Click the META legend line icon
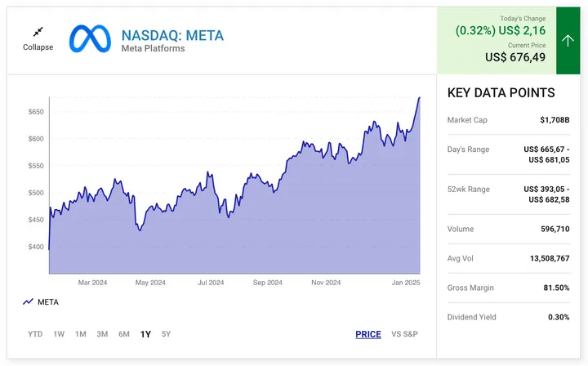 (x=29, y=301)
